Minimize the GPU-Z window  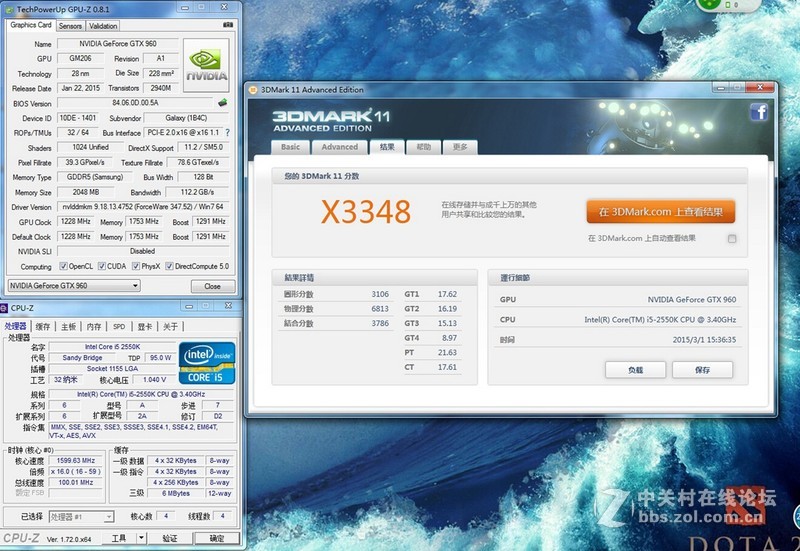(x=185, y=7)
